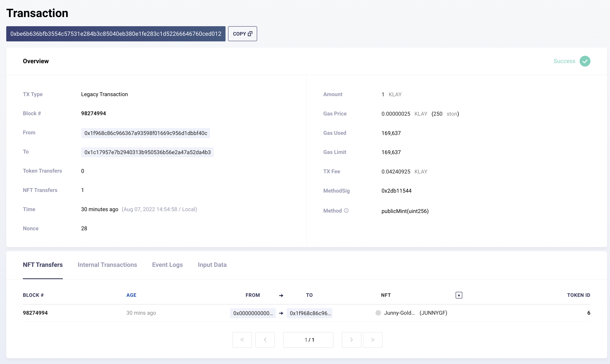Click the transaction hash text box
The image size is (610, 364).
pyautogui.click(x=116, y=34)
